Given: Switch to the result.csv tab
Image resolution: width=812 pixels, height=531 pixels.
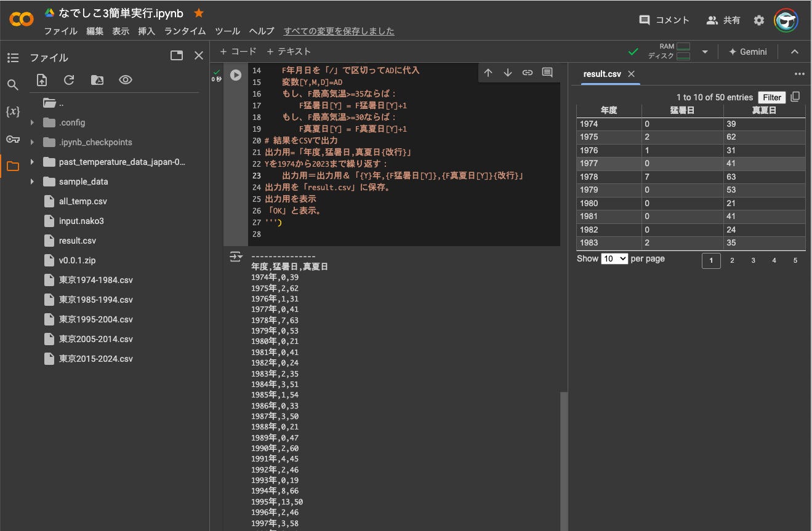Looking at the screenshot, I should pos(602,74).
